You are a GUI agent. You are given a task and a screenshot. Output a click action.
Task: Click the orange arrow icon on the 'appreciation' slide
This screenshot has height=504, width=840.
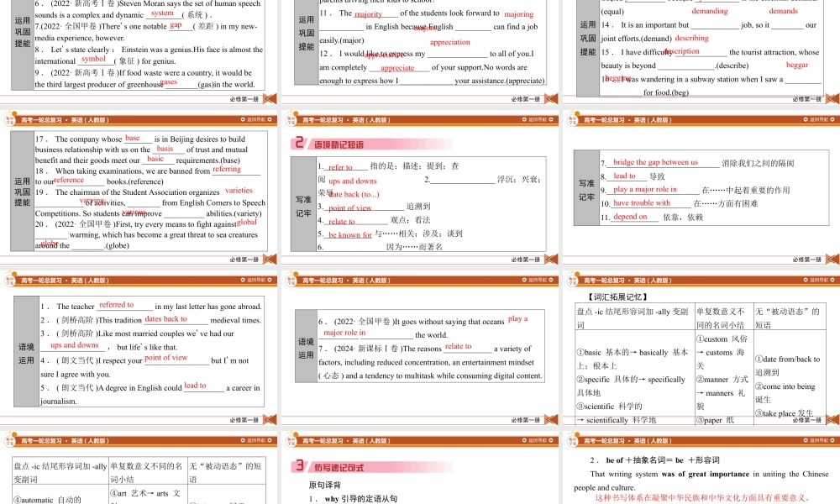coord(552,98)
